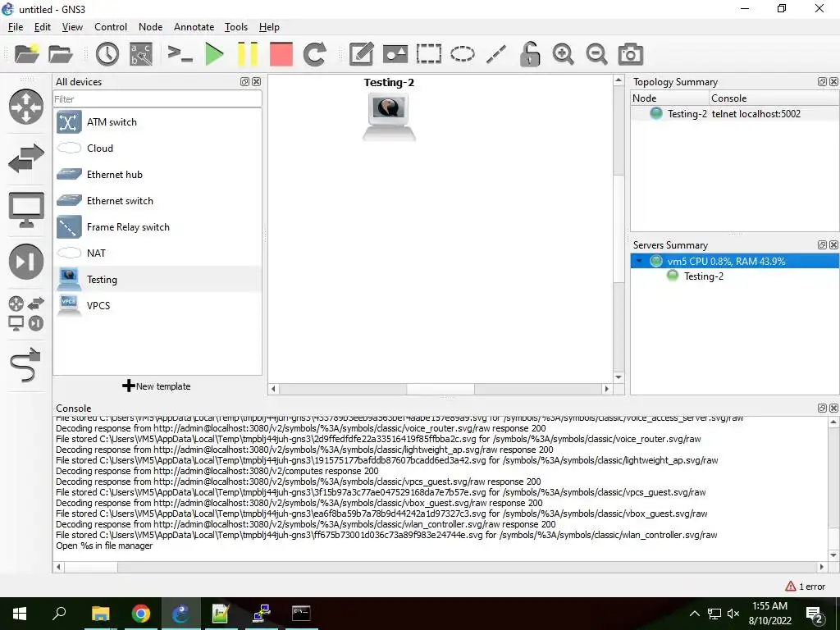Select Testing-2 row in Topology Summary
The height and width of the screenshot is (630, 840).
pos(734,113)
